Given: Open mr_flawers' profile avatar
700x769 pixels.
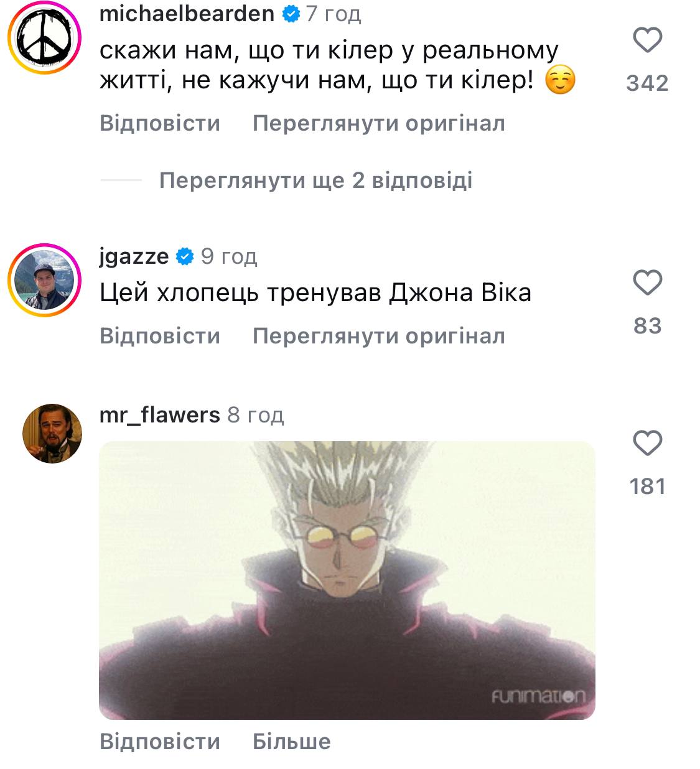Looking at the screenshot, I should pos(52,434).
